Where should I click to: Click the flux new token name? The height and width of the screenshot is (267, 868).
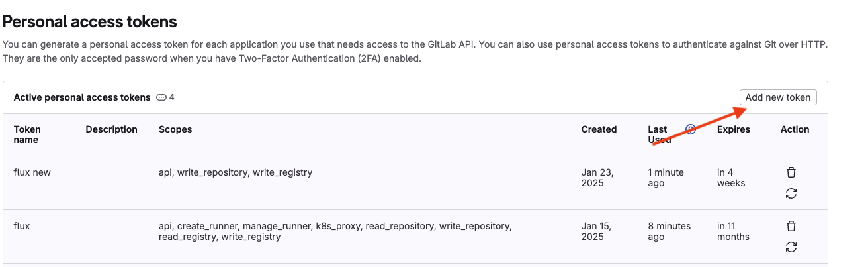[32, 172]
